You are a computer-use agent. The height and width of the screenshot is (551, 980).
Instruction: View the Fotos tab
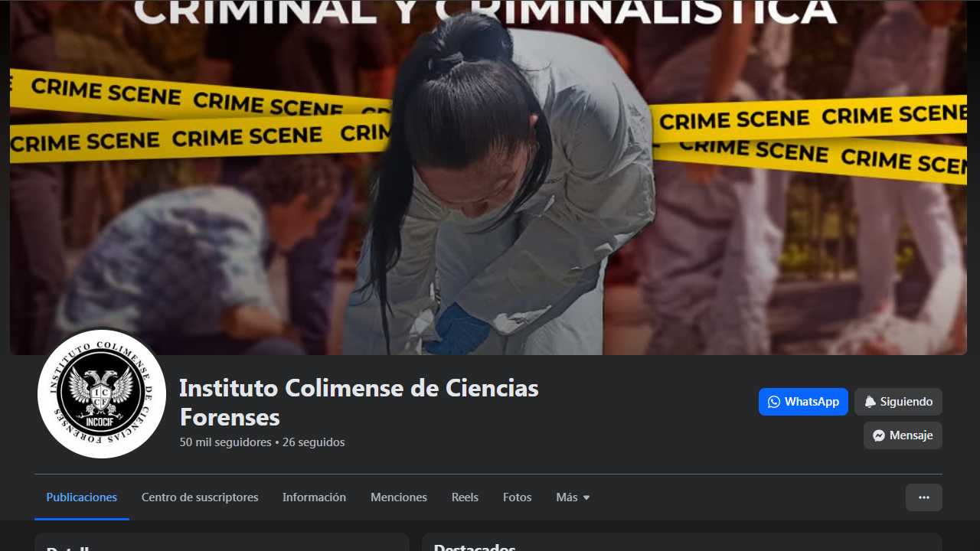point(518,497)
